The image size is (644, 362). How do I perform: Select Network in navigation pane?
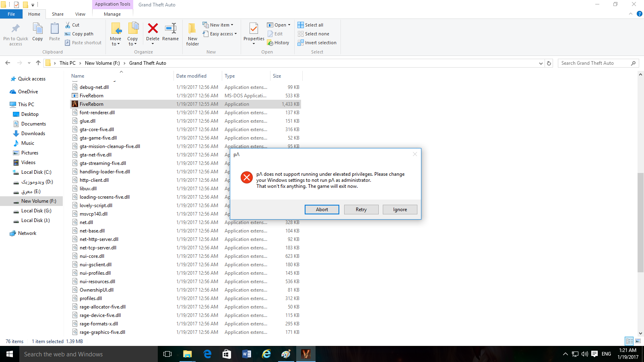coord(27,233)
